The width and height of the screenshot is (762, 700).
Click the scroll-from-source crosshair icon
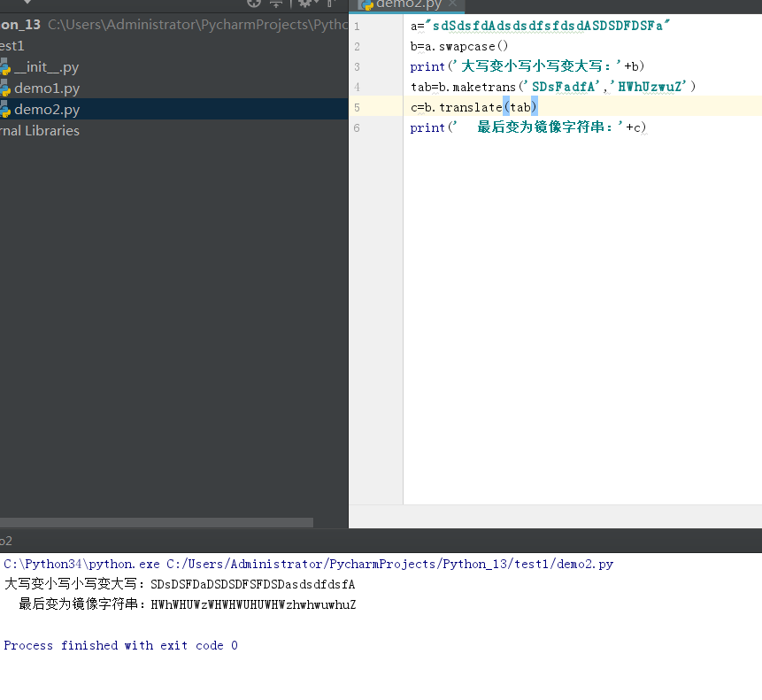pyautogui.click(x=254, y=4)
